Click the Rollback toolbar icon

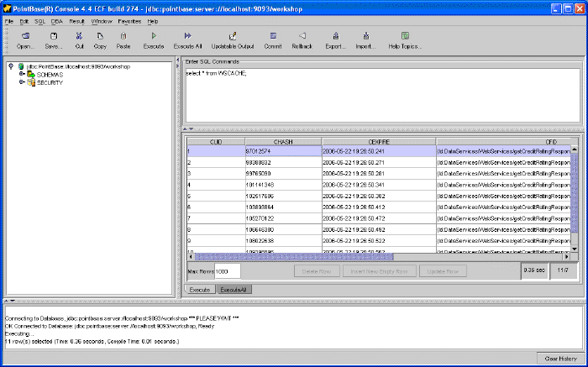302,36
